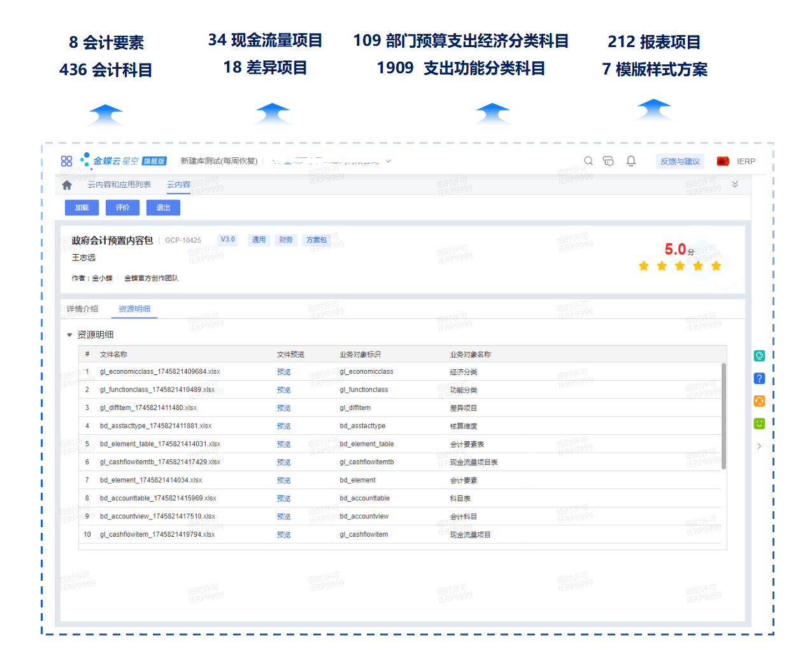The width and height of the screenshot is (812, 652).
Task: Preview bd_accountview file via 预览 link
Action: point(284,516)
